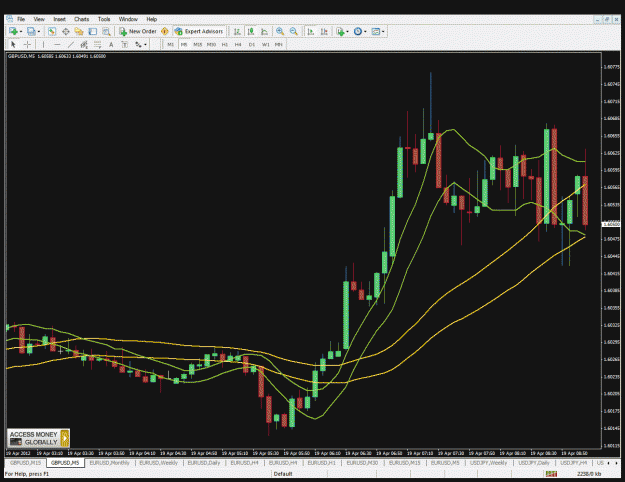The width and height of the screenshot is (625, 482).
Task: Expand the Periods dropdown arrow
Action: click(365, 31)
